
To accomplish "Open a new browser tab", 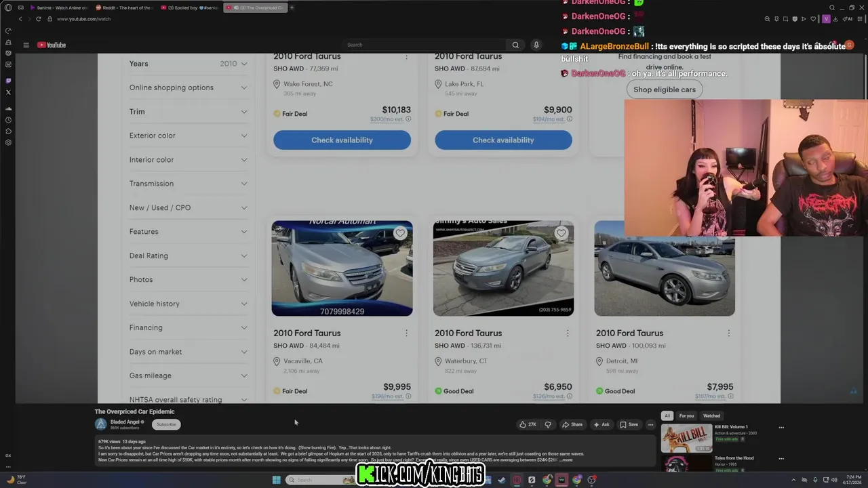I will (292, 7).
